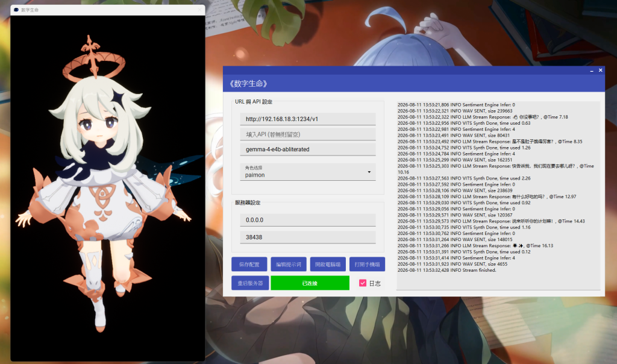The height and width of the screenshot is (364, 617).
Task: Click the 数字生命 character window app icon
Action: 16,10
